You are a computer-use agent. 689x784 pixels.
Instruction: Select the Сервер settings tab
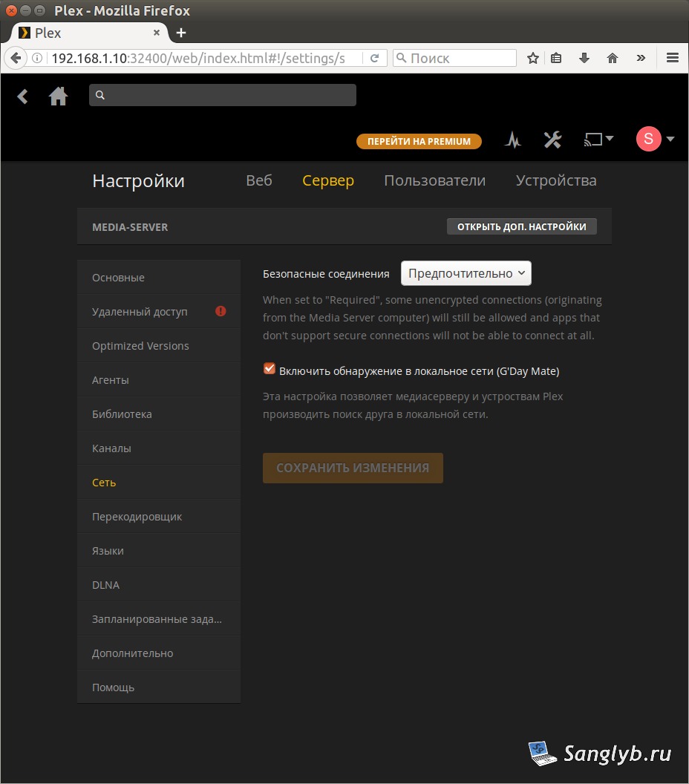pos(328,180)
